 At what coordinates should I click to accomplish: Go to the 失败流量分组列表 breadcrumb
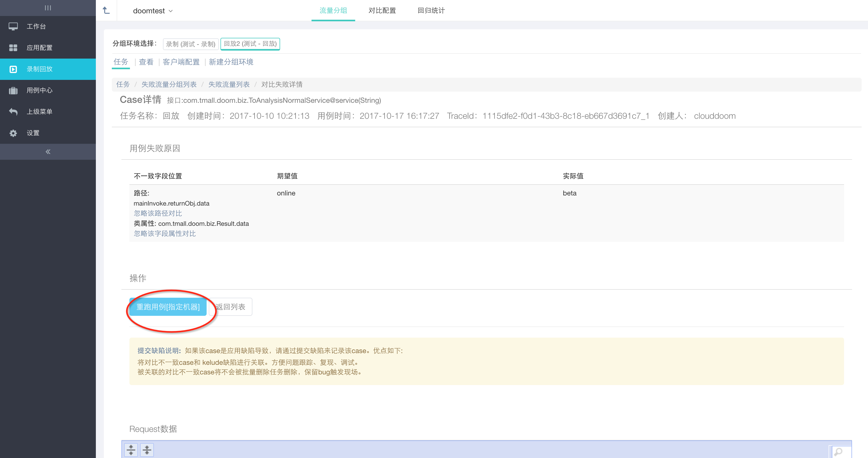169,84
